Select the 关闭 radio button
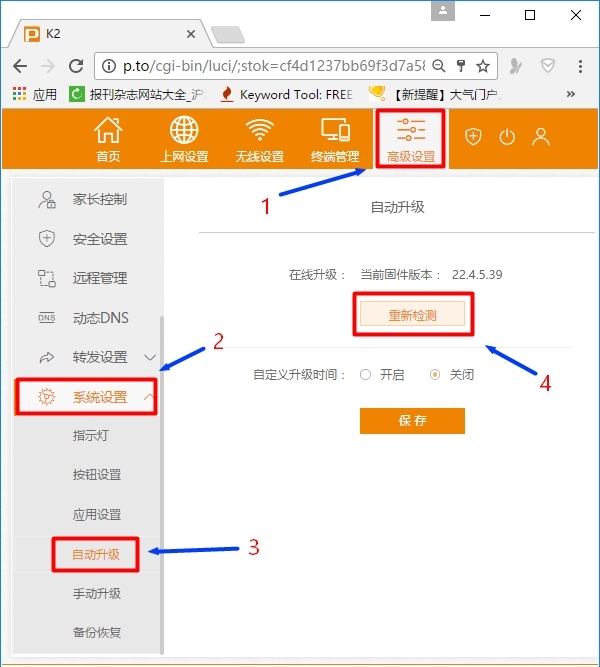The width and height of the screenshot is (600, 667). (435, 375)
